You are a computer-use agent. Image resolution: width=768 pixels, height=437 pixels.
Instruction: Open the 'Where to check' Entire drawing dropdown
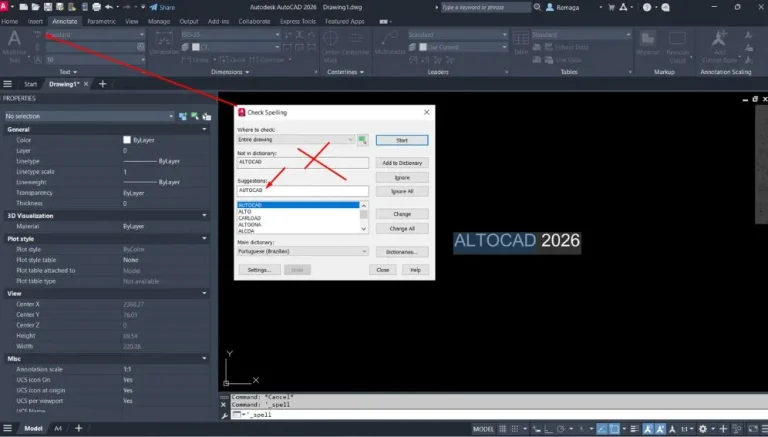coord(296,140)
